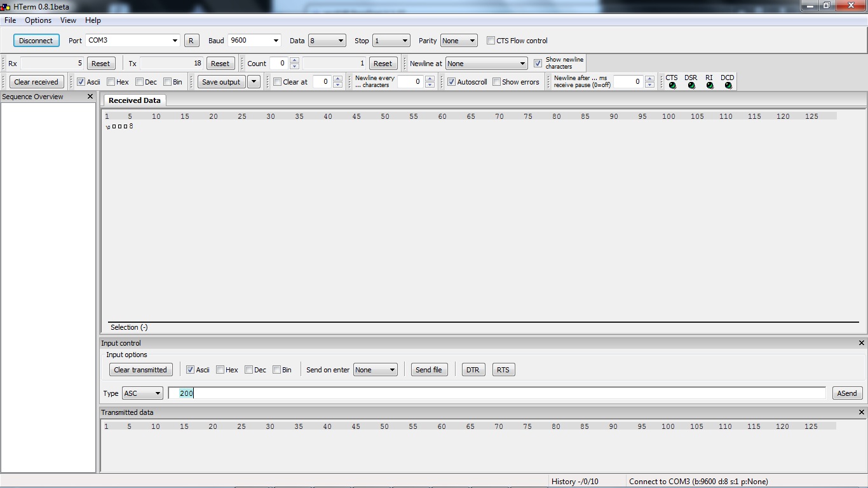Open the Options menu
The height and width of the screenshot is (488, 868).
(x=38, y=20)
